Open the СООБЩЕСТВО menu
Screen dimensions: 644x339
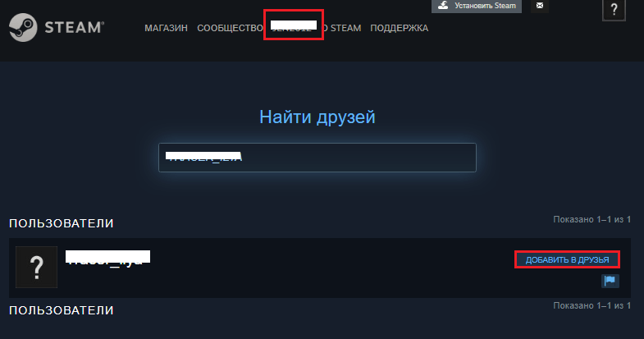click(x=230, y=28)
